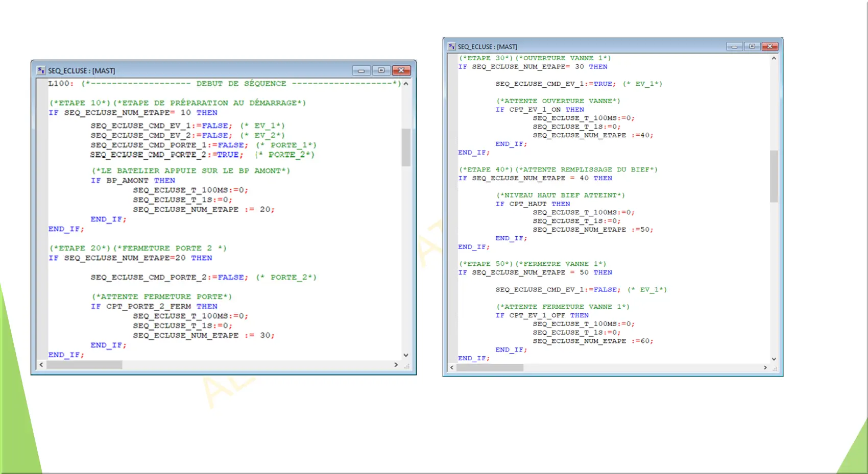
Task: Click line 'SEQ_ECLUSE_CMD_PORTE_2:=TRUE;'
Action: click(x=167, y=155)
